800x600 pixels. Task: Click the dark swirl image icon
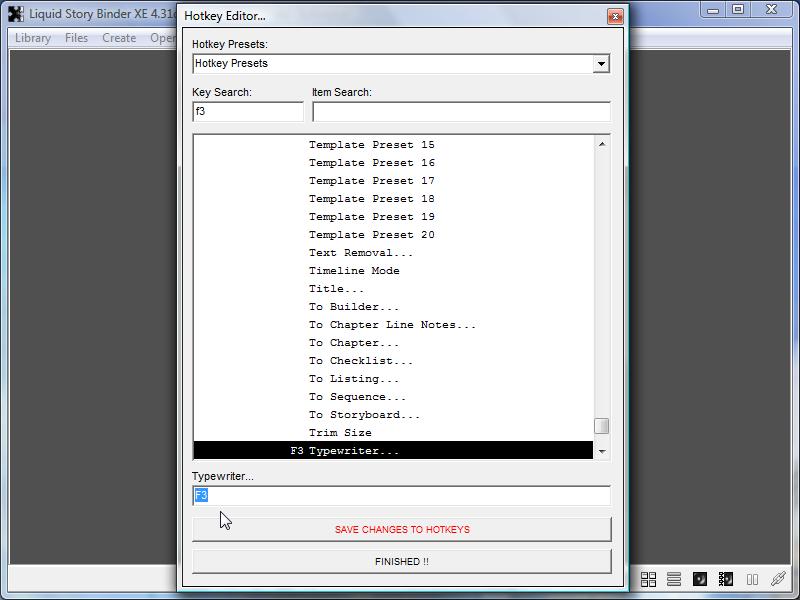point(700,579)
